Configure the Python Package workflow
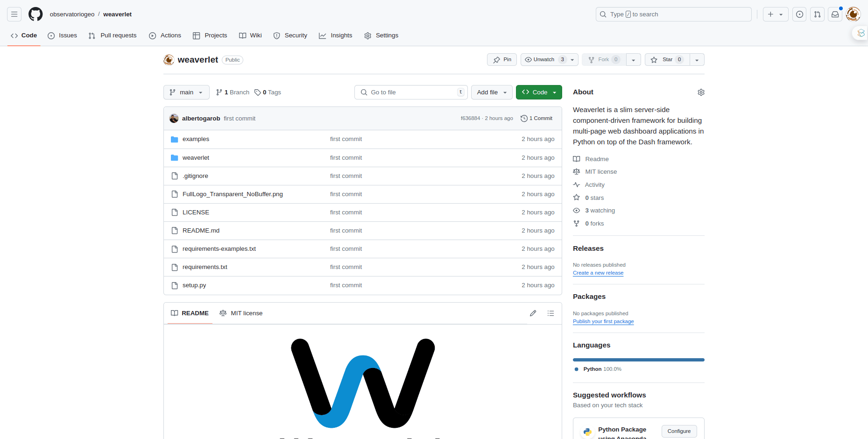 [679, 432]
